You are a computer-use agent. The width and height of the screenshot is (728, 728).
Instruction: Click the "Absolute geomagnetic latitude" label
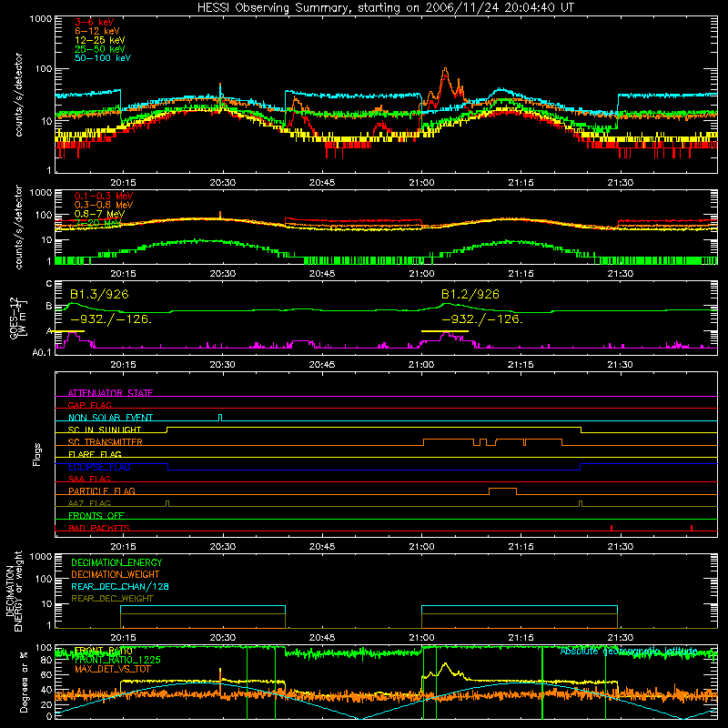pyautogui.click(x=629, y=651)
